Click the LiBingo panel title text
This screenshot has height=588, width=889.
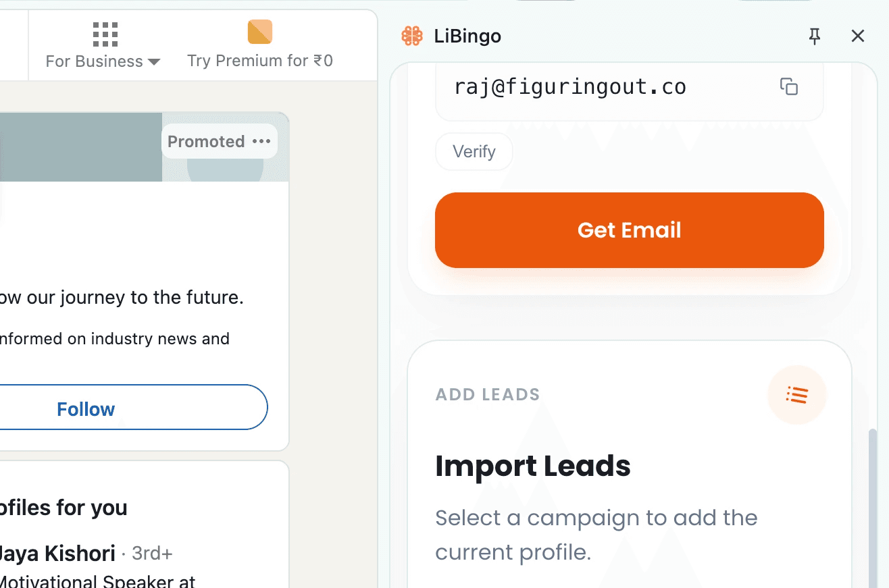[467, 36]
